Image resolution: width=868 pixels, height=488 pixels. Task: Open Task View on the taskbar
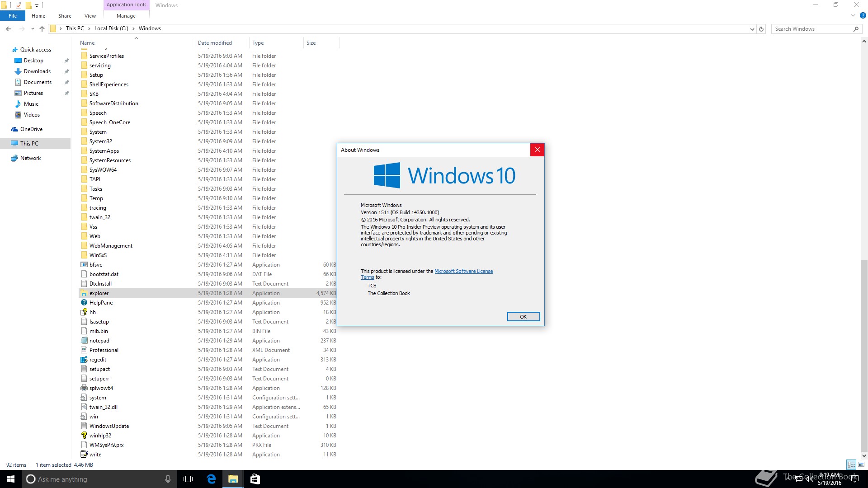point(189,479)
